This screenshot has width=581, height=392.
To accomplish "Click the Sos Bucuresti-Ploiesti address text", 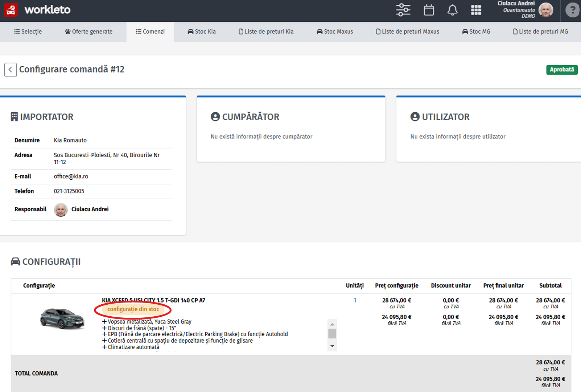I will coord(107,158).
